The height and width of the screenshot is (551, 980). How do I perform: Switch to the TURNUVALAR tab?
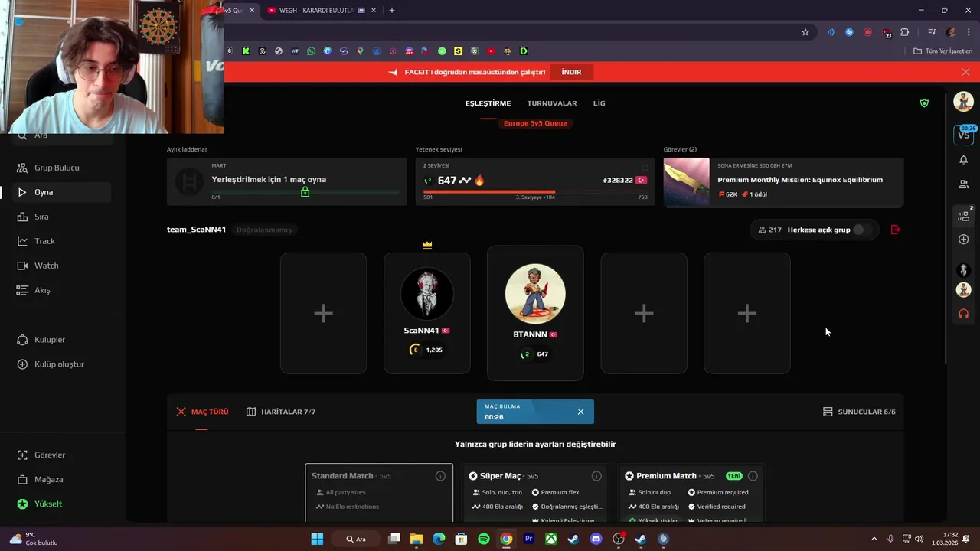click(552, 103)
